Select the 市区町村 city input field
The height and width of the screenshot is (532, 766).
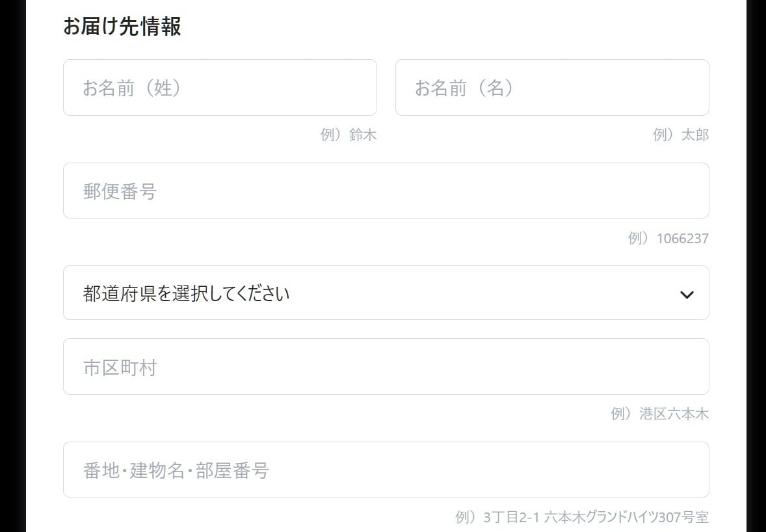[x=386, y=366]
